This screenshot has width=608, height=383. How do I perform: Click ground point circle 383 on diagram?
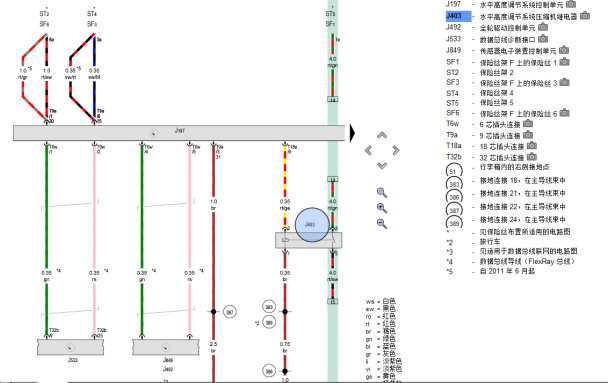pyautogui.click(x=269, y=307)
